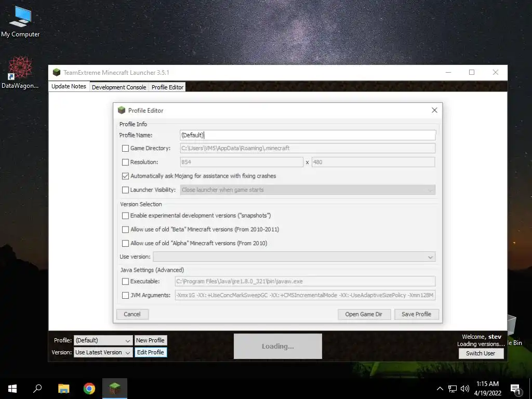
Task: Open the Profile (Default) dropdown in launcher
Action: coord(103,340)
